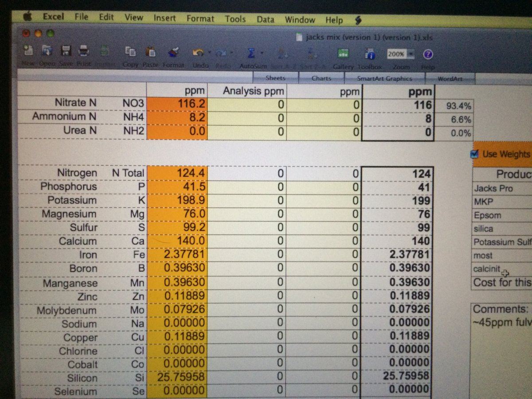Open the AutoSum functions dropdown arrow

[262, 54]
